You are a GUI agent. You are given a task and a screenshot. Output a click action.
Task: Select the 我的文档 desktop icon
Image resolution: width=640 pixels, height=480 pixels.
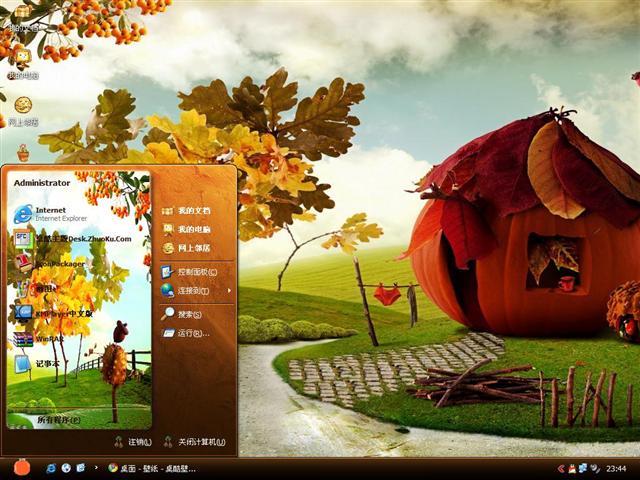23,18
